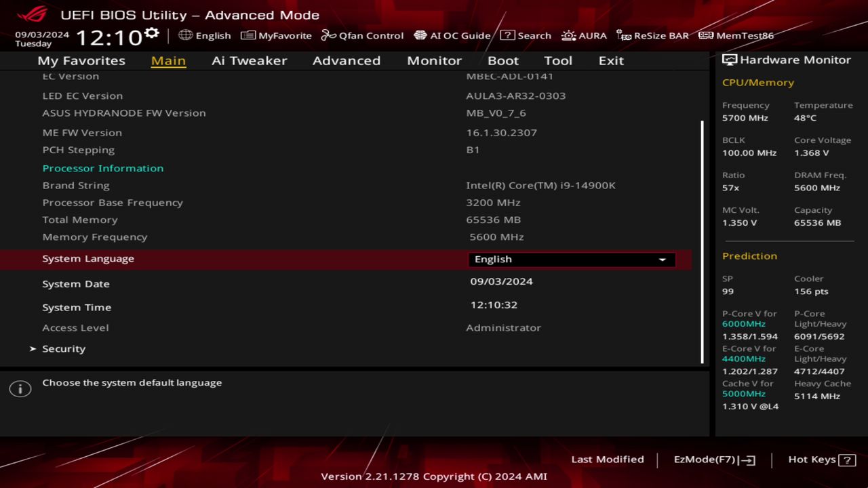The width and height of the screenshot is (868, 488).
Task: Switch to EzMode(F7)
Action: point(715,460)
